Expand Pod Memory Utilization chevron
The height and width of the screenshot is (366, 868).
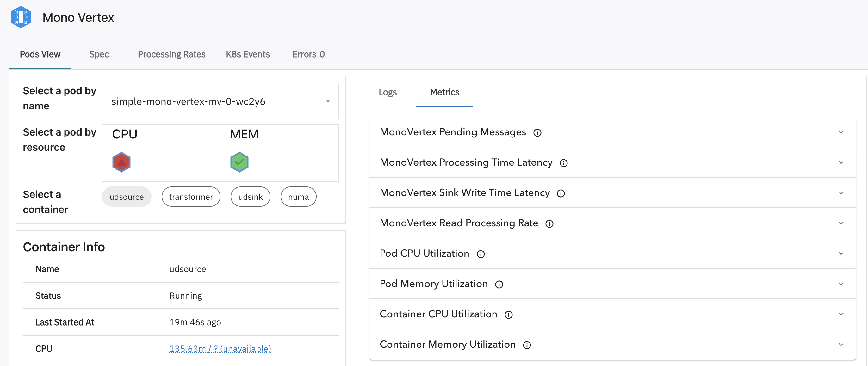841,284
